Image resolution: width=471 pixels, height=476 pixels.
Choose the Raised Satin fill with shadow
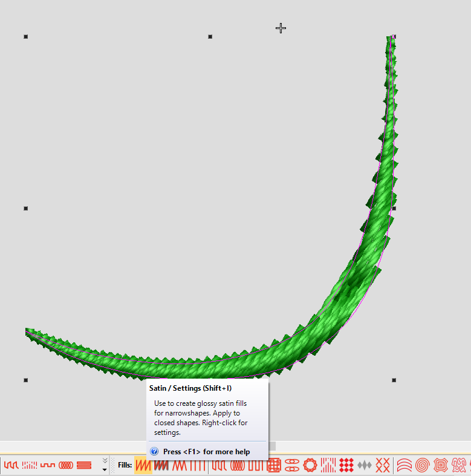point(161,465)
